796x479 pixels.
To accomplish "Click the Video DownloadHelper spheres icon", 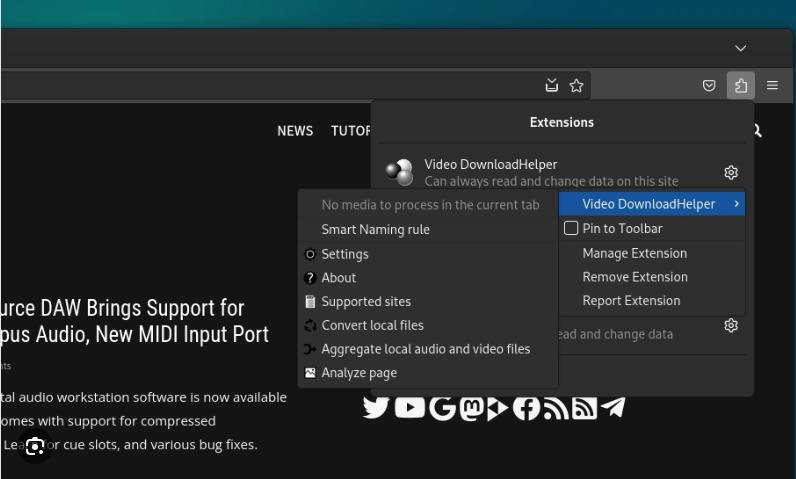I will click(x=400, y=172).
